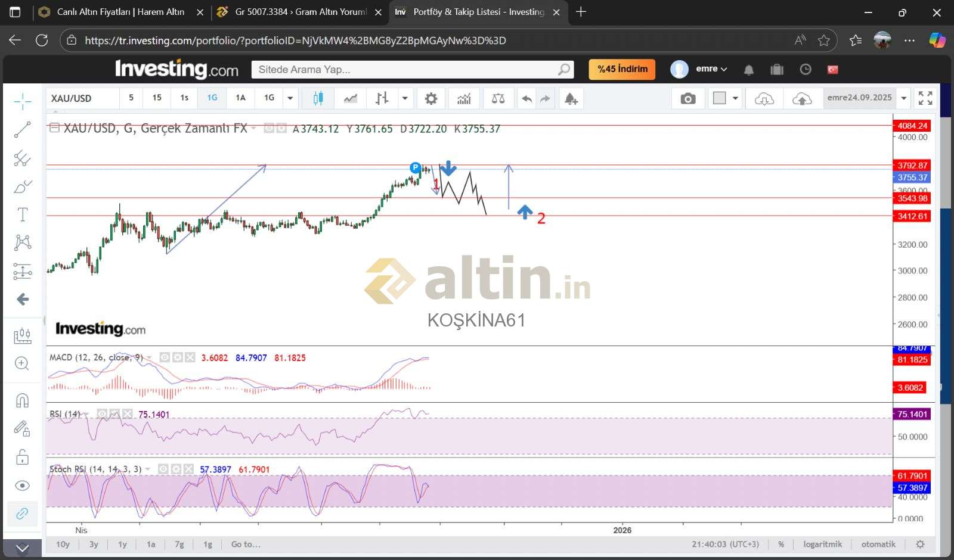The width and height of the screenshot is (954, 560).
Task: Load chart from cloud download icon
Action: click(x=764, y=98)
